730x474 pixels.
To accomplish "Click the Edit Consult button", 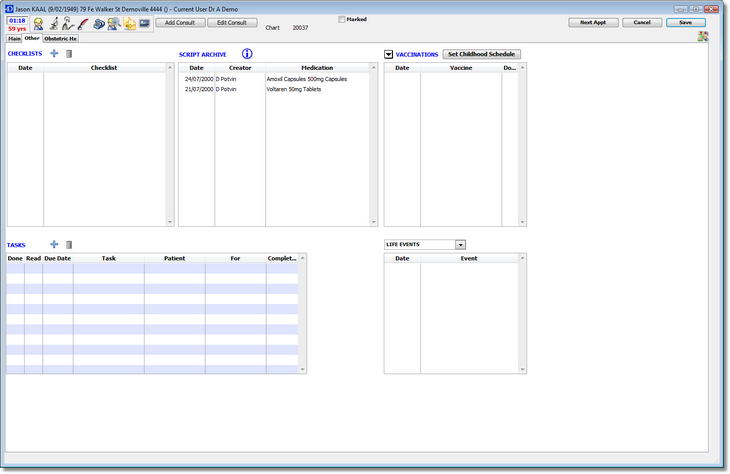I will pos(232,23).
